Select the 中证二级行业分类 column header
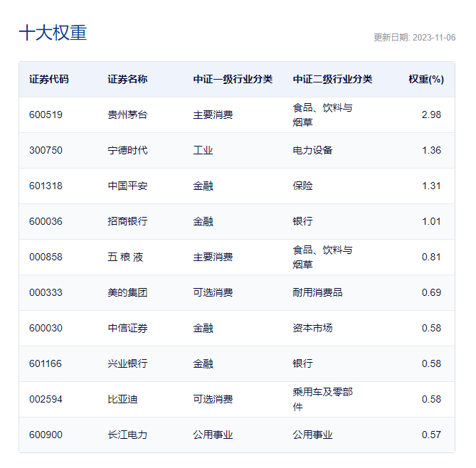 tap(332, 79)
